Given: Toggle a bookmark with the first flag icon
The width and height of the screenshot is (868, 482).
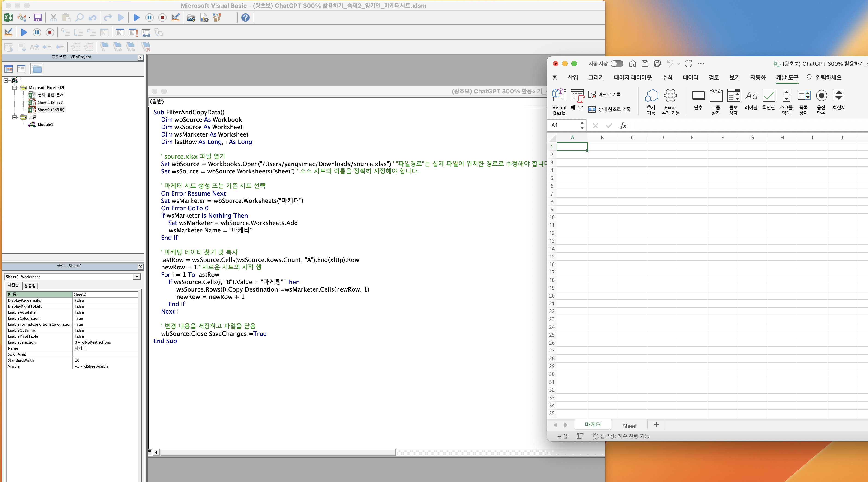Looking at the screenshot, I should 105,47.
